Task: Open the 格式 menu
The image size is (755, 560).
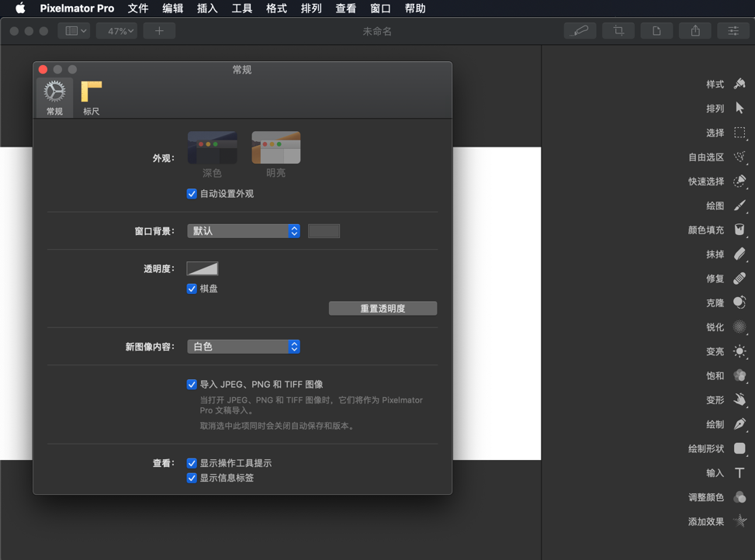Action: tap(277, 9)
